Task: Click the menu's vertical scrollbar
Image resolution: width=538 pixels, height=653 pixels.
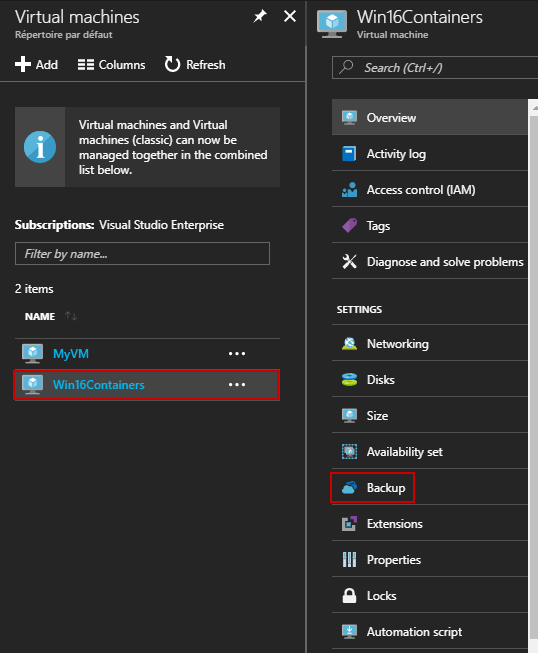Action: (533, 375)
